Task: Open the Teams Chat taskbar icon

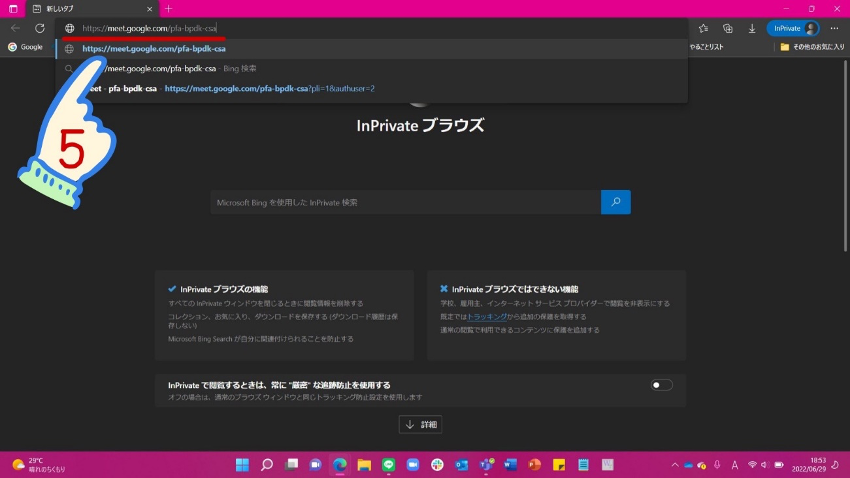Action: tap(315, 464)
